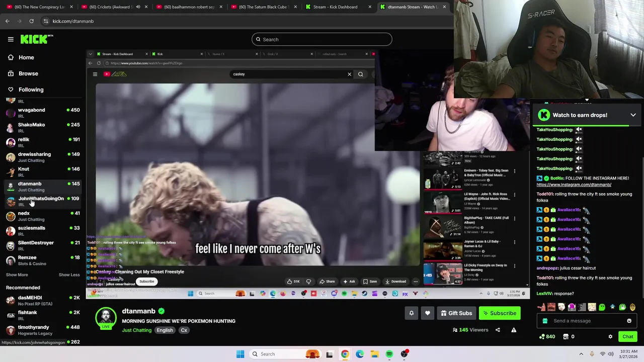
Task: Click the Cx stream tag
Action: [184, 330]
